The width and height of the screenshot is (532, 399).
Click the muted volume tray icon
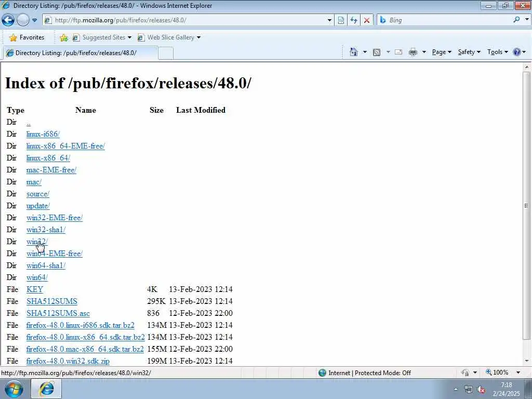(481, 390)
